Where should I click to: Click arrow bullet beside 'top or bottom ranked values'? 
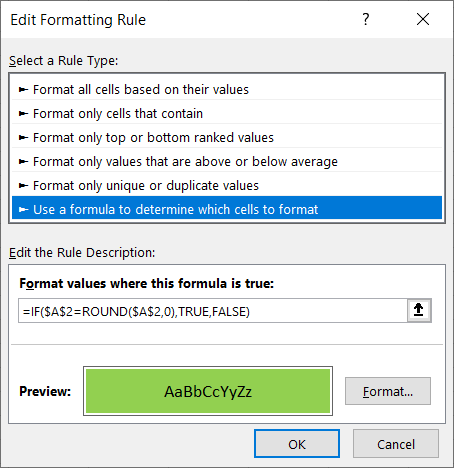tap(23, 137)
